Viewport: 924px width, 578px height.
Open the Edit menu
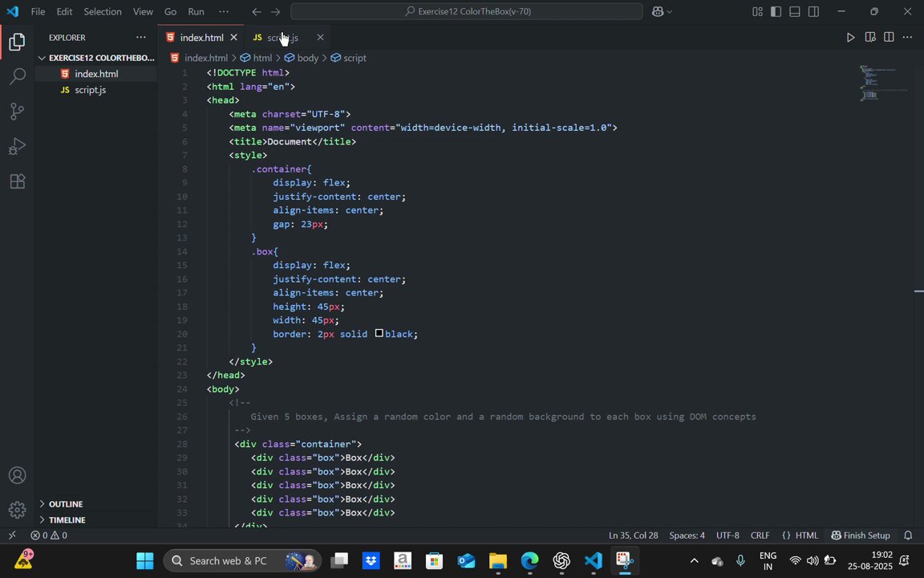[x=64, y=11]
